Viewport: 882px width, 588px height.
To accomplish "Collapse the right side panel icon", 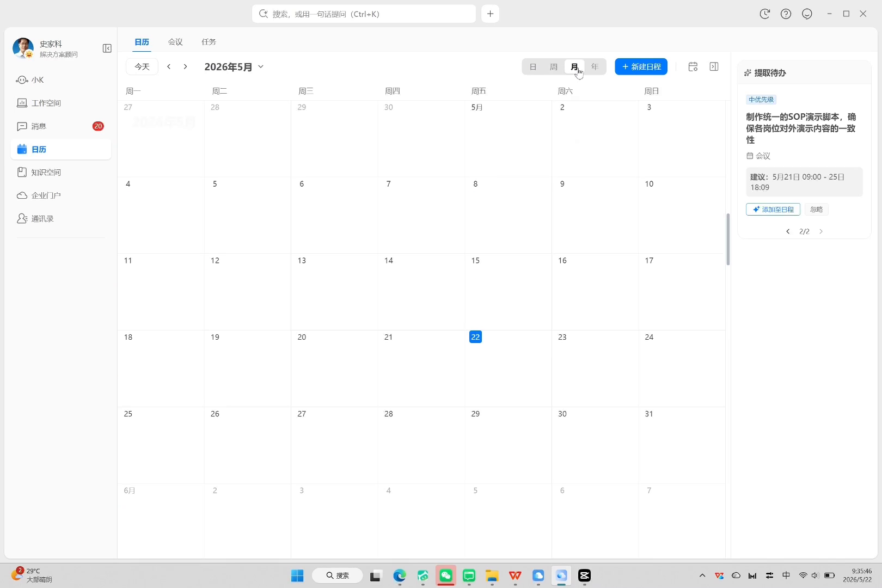I will 714,66.
